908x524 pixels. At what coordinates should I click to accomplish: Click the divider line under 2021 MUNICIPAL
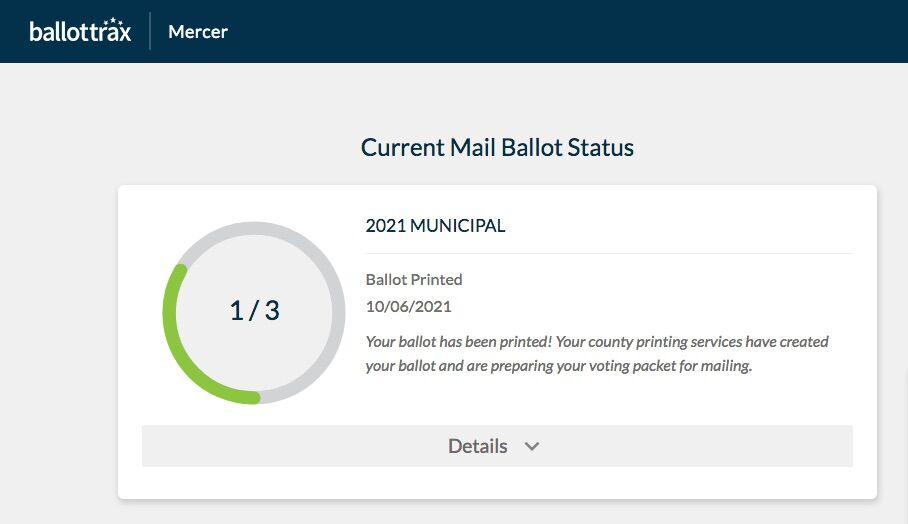coord(609,253)
